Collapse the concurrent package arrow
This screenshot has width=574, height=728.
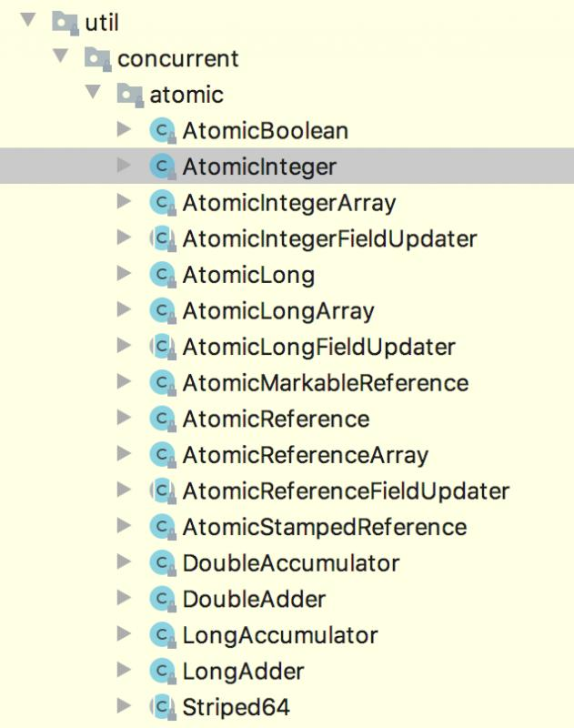tap(61, 56)
